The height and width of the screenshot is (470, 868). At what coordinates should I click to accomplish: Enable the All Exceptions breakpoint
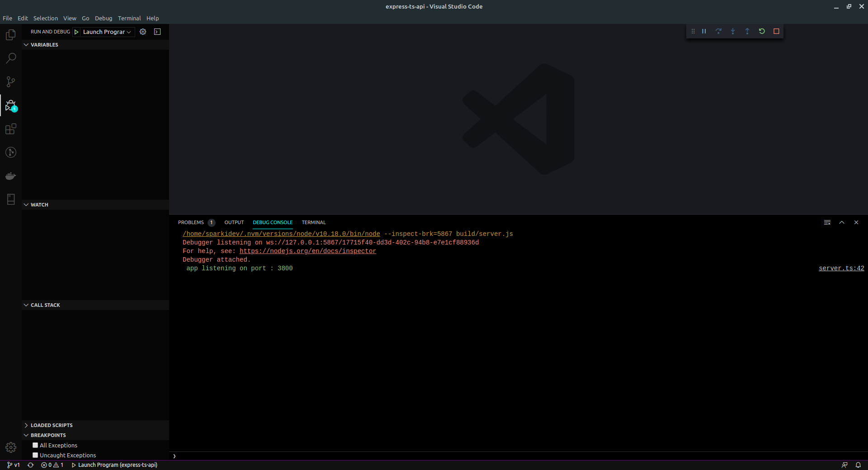tap(35, 445)
